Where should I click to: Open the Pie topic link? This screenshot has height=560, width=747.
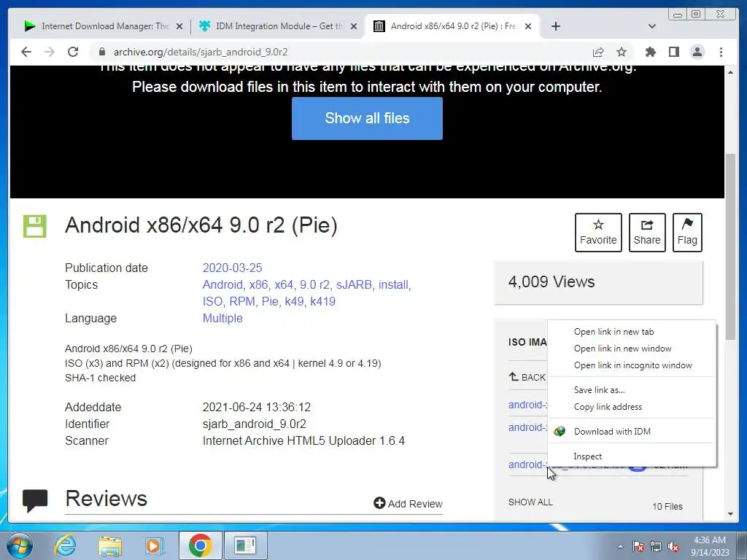270,301
